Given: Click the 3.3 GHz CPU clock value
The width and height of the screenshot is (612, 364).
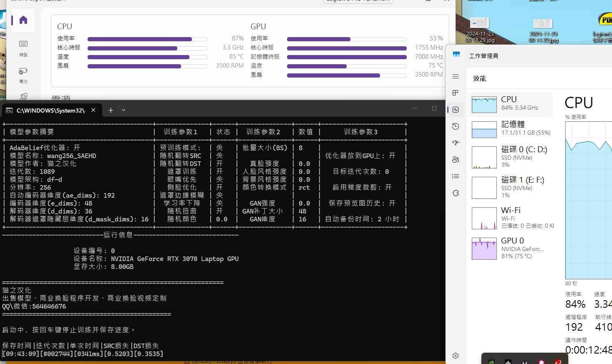Looking at the screenshot, I should coord(233,48).
